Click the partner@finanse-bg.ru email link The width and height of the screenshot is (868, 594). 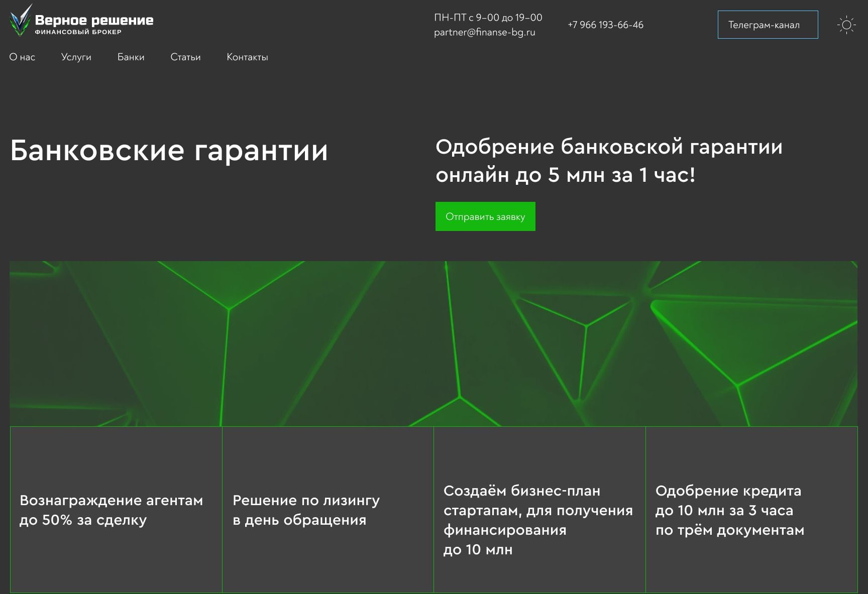(x=485, y=32)
